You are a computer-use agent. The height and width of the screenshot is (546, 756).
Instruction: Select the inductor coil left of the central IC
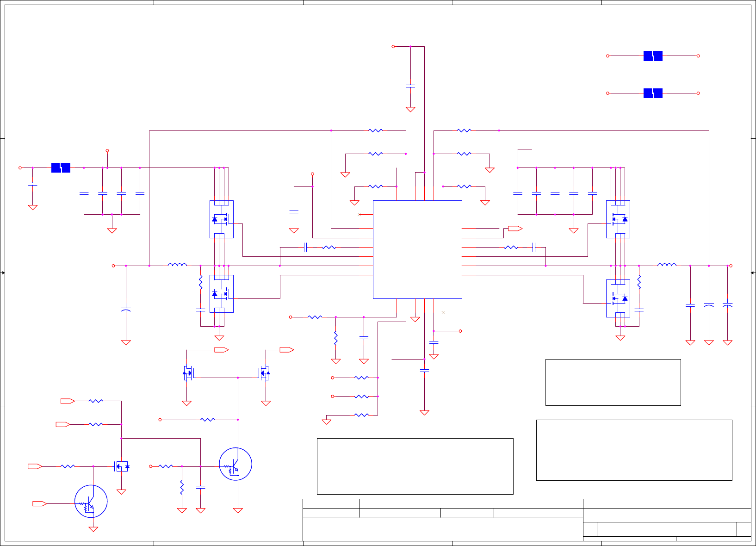point(177,265)
